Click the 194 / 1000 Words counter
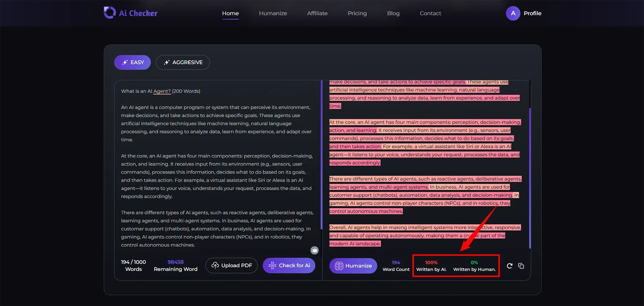This screenshot has width=644, height=306. pos(134,265)
